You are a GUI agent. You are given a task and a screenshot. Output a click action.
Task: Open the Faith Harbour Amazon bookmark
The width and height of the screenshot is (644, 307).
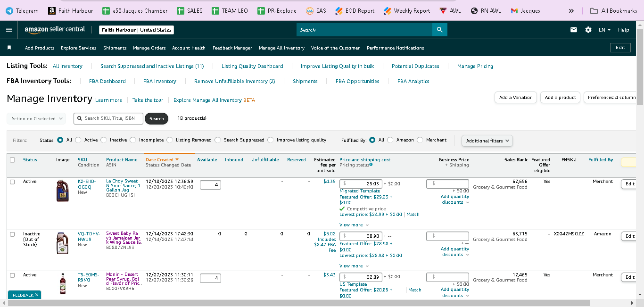coord(71,10)
